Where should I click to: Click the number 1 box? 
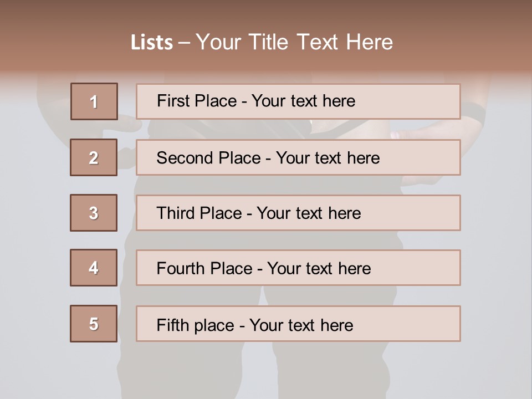click(94, 101)
